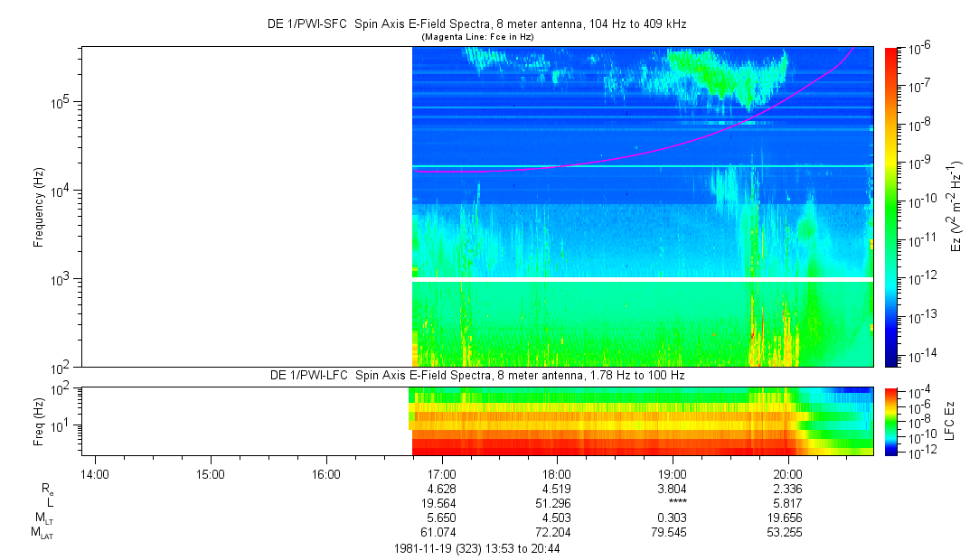
Task: Click the Ez units label beside colorbar
Action: point(956,207)
